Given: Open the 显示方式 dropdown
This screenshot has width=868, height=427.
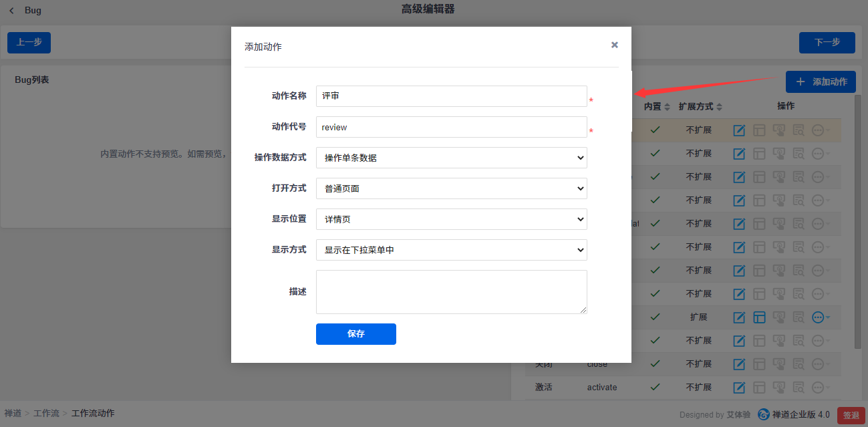Looking at the screenshot, I should coord(452,250).
